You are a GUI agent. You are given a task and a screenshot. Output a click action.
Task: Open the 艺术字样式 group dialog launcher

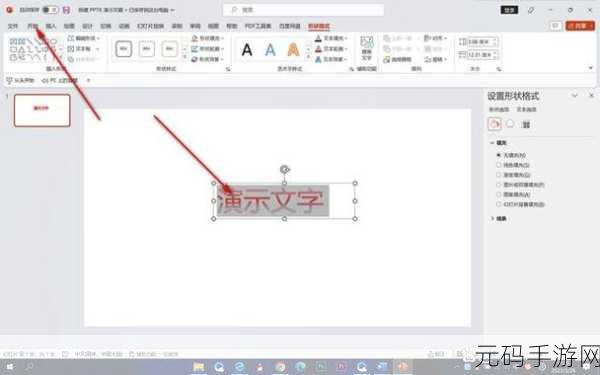351,69
